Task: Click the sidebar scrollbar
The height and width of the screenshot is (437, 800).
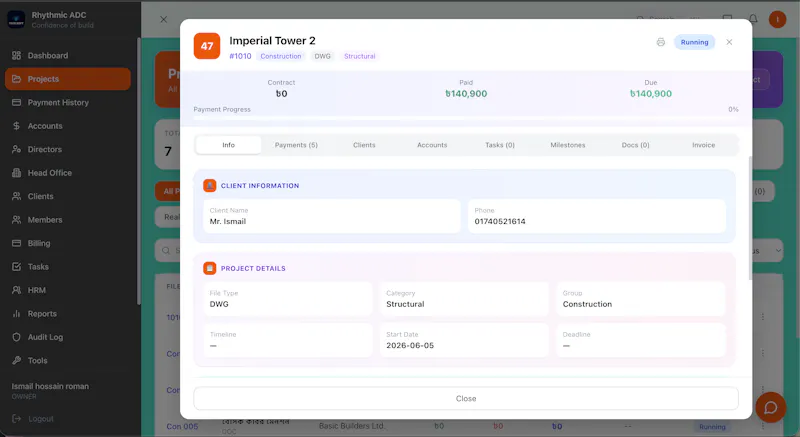Action: [x=138, y=171]
